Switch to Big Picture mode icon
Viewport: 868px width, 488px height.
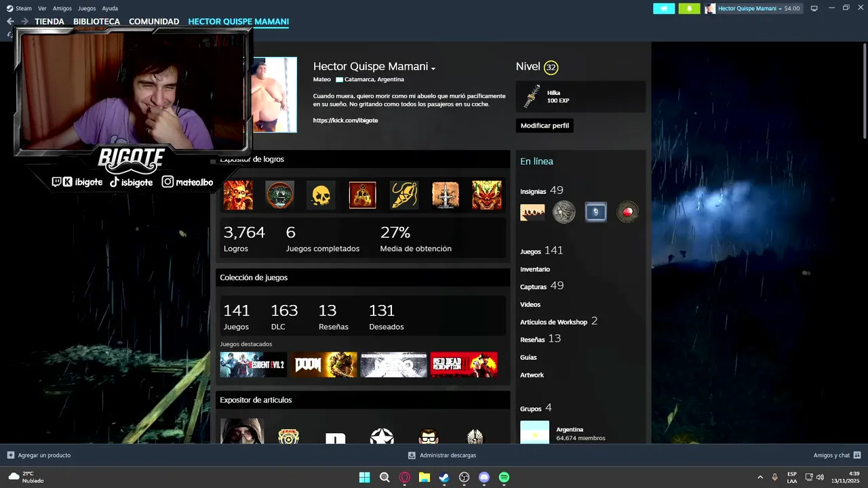point(814,8)
